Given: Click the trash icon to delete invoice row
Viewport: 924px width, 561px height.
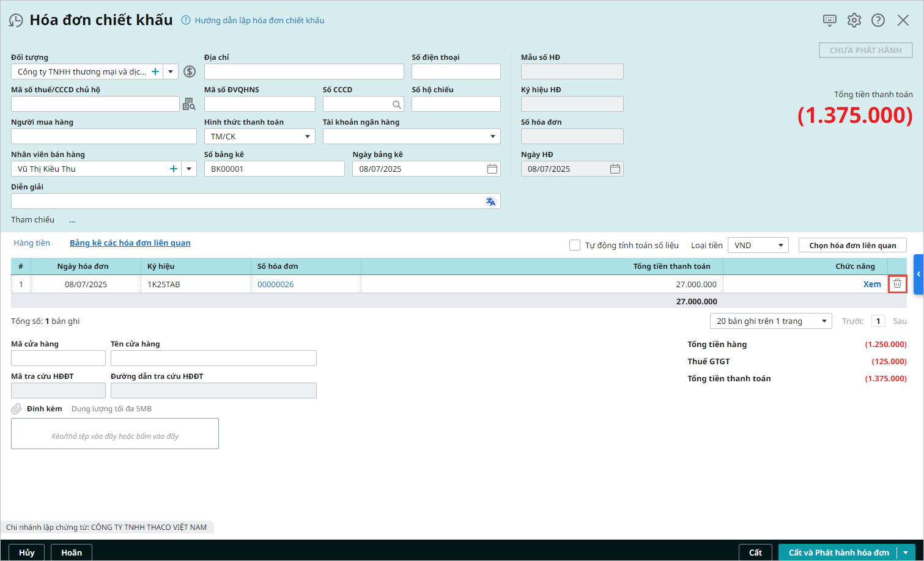Looking at the screenshot, I should click(x=897, y=284).
